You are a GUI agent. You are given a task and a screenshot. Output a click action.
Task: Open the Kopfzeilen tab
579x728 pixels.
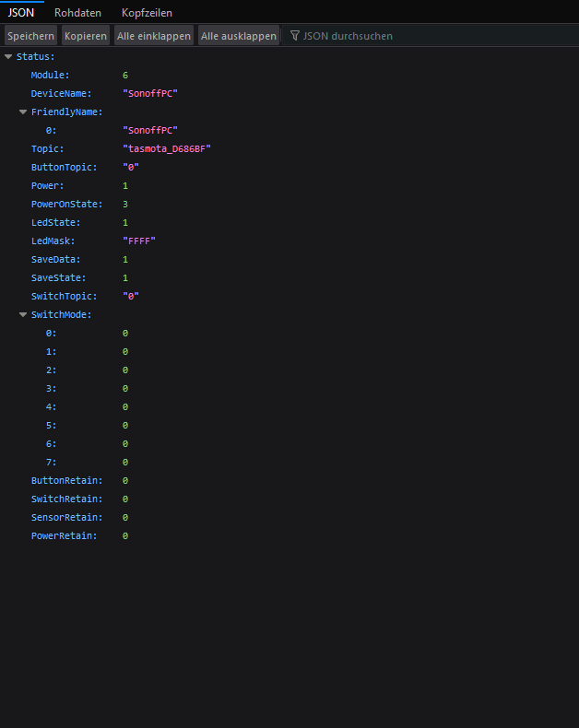click(147, 13)
